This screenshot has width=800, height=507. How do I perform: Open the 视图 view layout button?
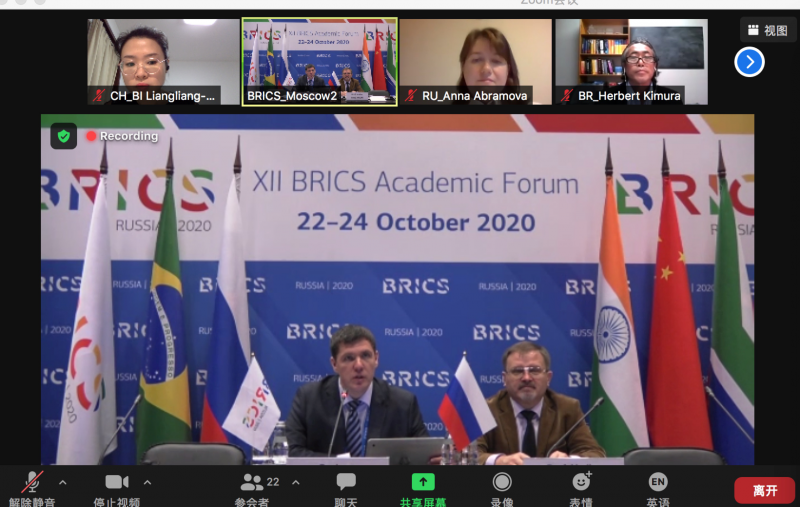(x=767, y=31)
